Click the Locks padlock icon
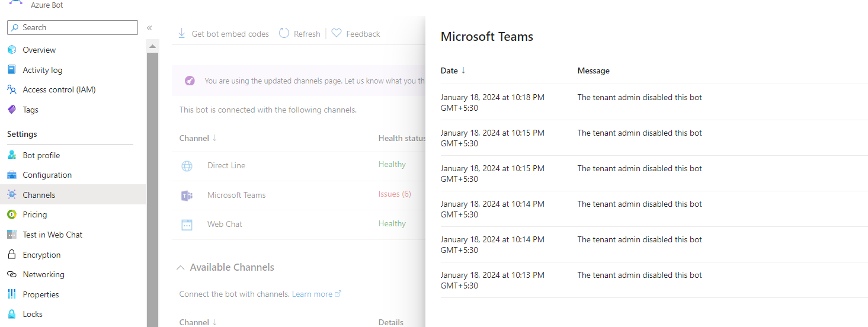The height and width of the screenshot is (327, 868). pyautogui.click(x=12, y=314)
